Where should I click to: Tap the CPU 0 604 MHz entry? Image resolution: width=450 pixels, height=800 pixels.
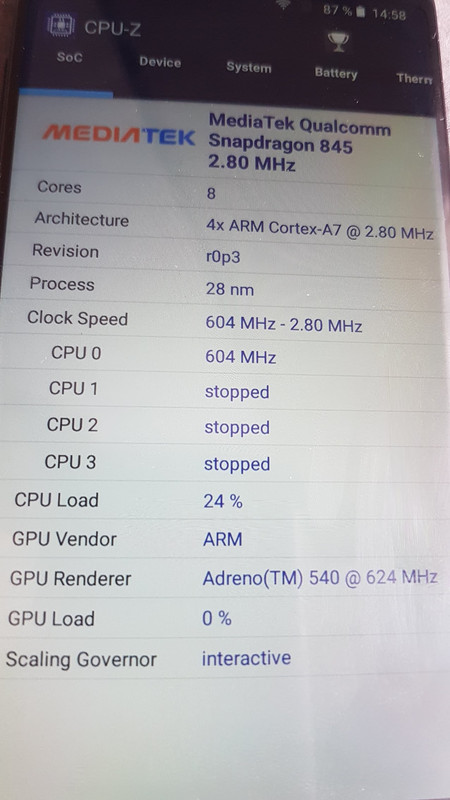(x=222, y=355)
